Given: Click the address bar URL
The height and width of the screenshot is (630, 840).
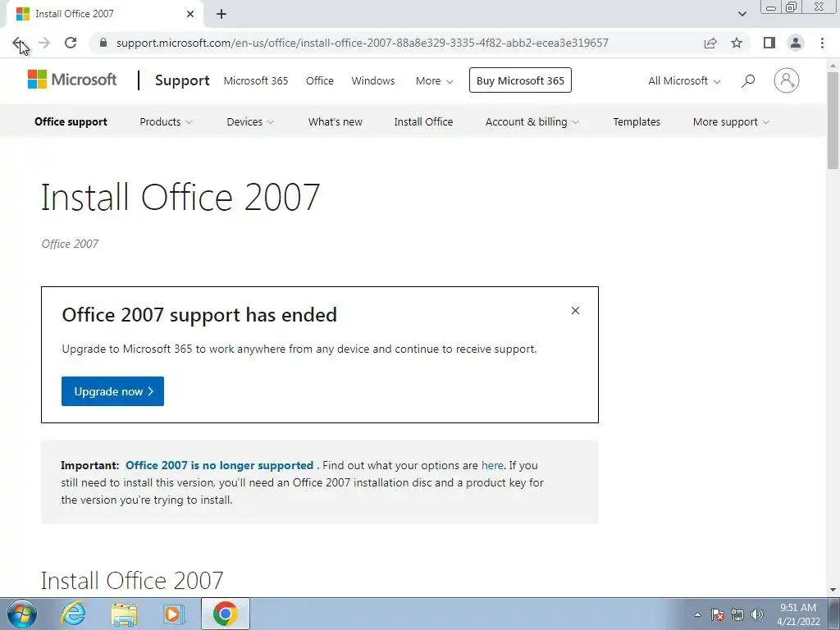Looking at the screenshot, I should pos(362,43).
